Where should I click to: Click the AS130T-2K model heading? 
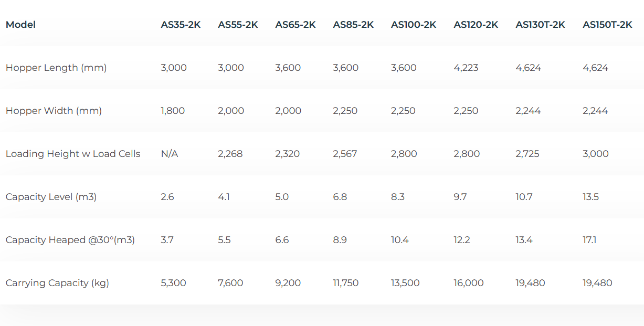pos(540,25)
